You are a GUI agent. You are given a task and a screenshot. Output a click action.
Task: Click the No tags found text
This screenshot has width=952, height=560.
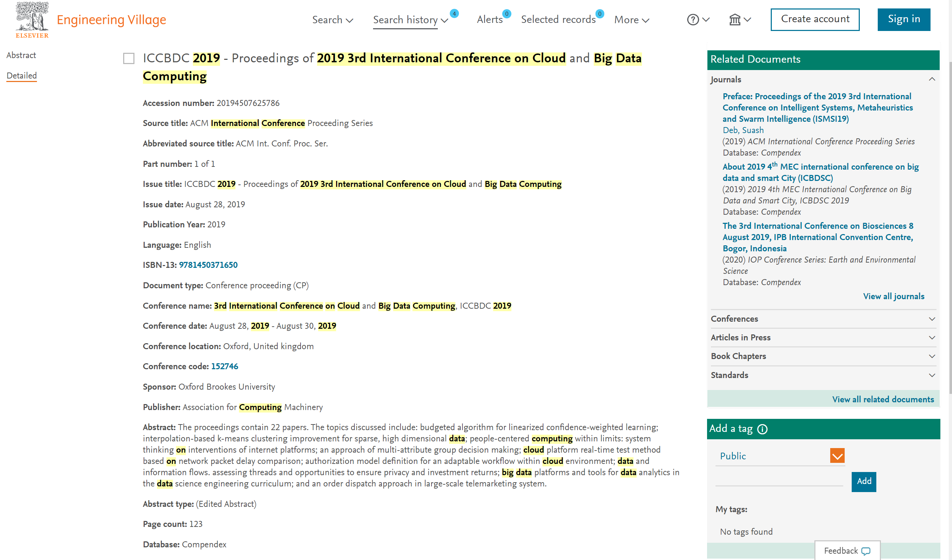coord(746,532)
